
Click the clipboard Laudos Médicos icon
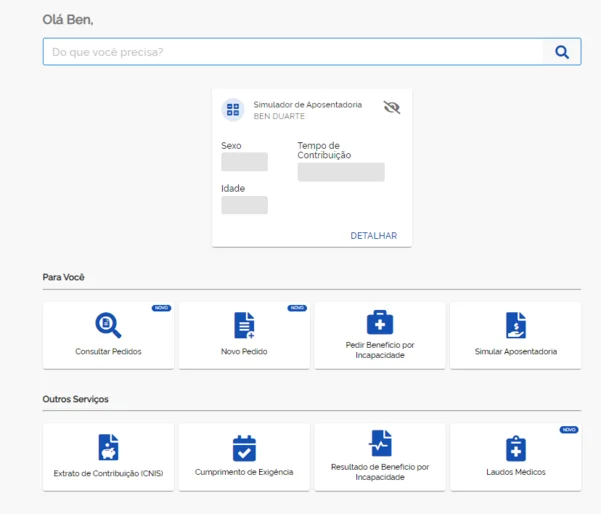[x=516, y=448]
